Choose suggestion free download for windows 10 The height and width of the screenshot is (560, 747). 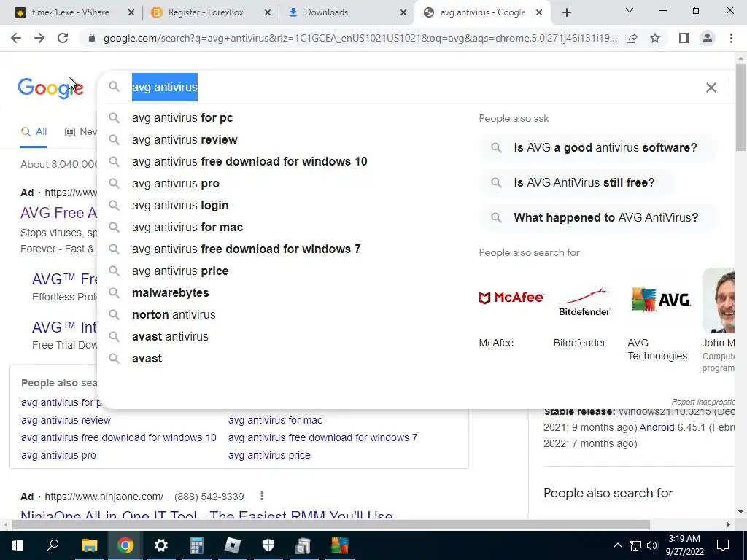coord(249,161)
